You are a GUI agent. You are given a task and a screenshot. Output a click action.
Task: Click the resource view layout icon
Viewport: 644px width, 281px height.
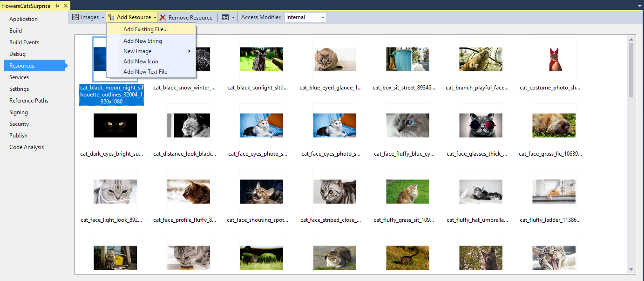[x=225, y=17]
